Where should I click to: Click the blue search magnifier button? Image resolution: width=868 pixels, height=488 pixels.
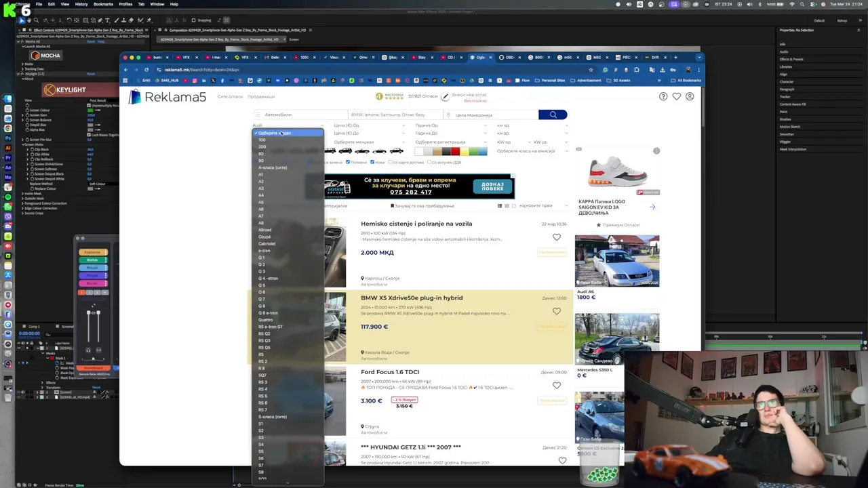pos(553,115)
